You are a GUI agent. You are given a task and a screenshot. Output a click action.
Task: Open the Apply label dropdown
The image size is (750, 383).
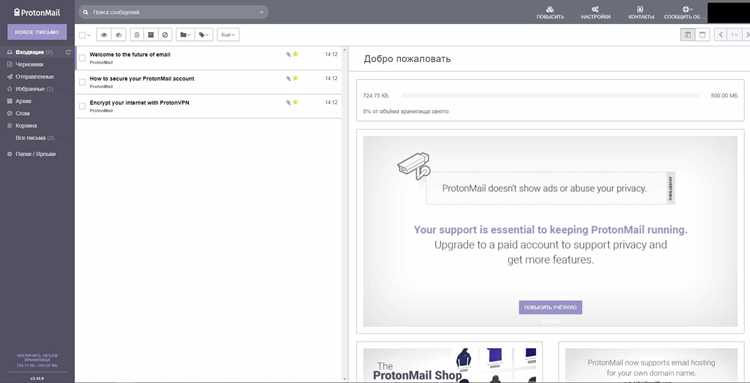point(204,35)
